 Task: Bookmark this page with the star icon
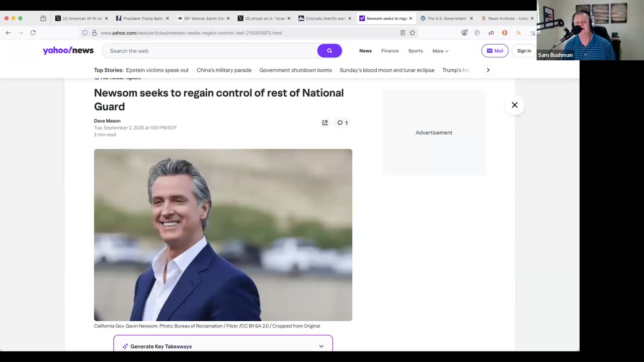[412, 33]
